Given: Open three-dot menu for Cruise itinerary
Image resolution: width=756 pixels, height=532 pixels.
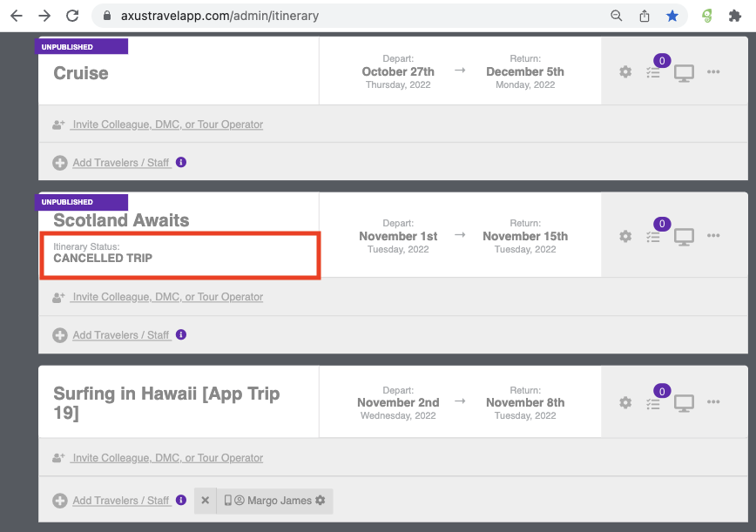Looking at the screenshot, I should click(713, 71).
